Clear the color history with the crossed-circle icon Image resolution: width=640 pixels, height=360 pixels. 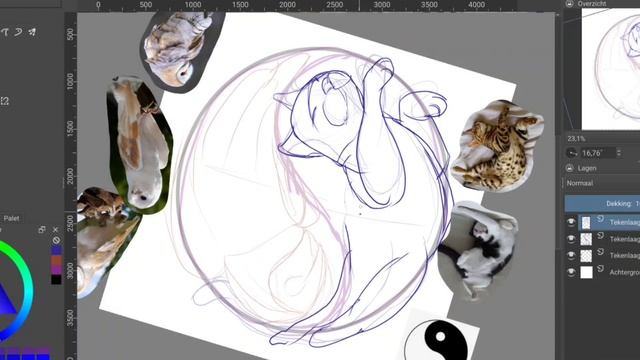56,240
